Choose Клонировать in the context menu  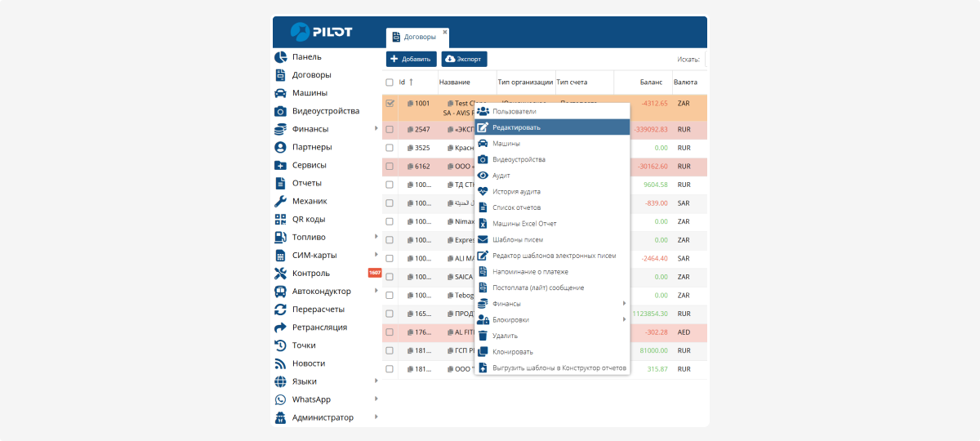pos(513,352)
